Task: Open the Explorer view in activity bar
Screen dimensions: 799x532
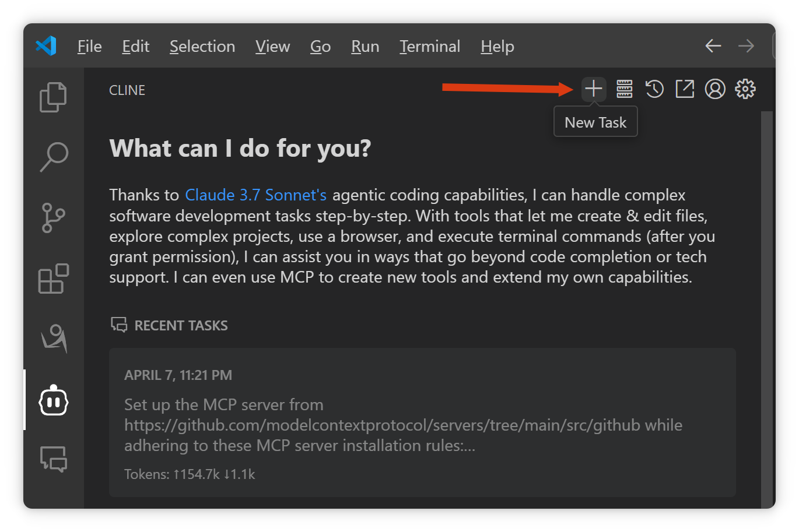Action: click(53, 97)
